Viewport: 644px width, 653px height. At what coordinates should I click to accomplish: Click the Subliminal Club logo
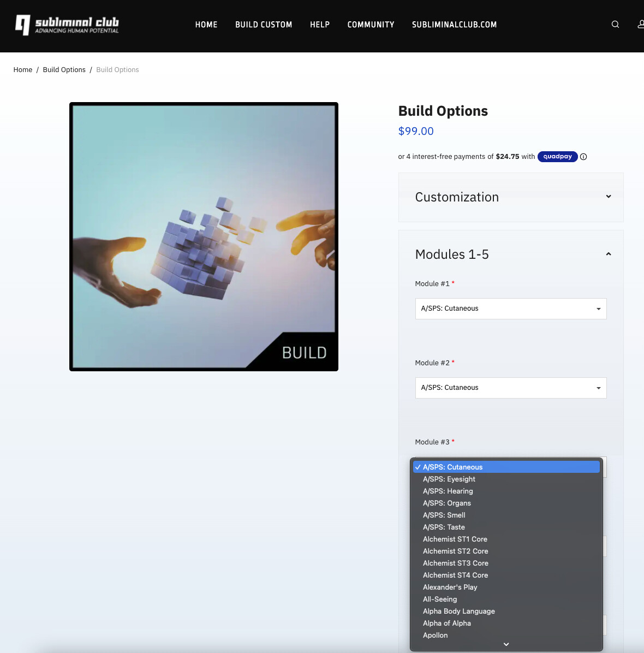67,25
